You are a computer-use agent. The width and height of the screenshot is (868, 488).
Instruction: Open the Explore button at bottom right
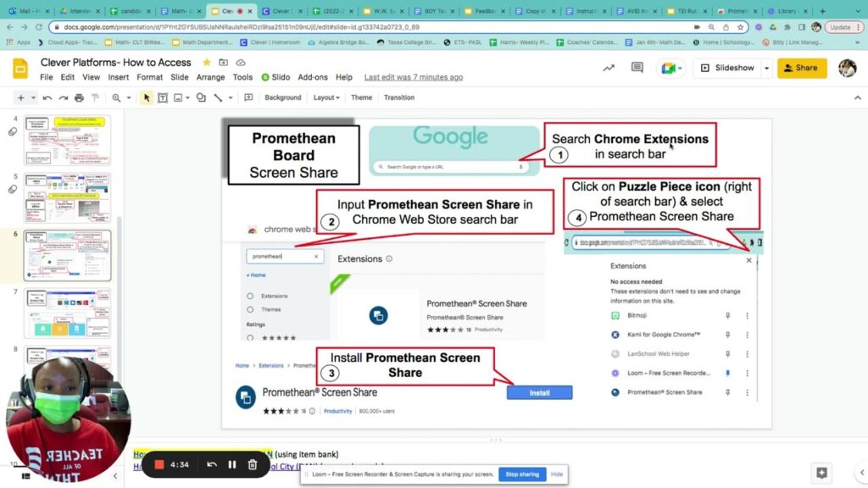(x=822, y=473)
